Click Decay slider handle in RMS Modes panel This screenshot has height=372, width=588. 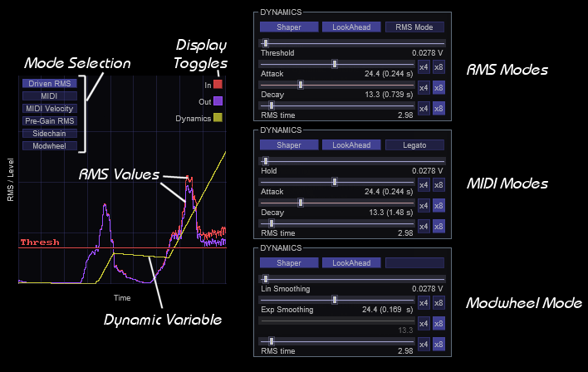click(x=301, y=85)
